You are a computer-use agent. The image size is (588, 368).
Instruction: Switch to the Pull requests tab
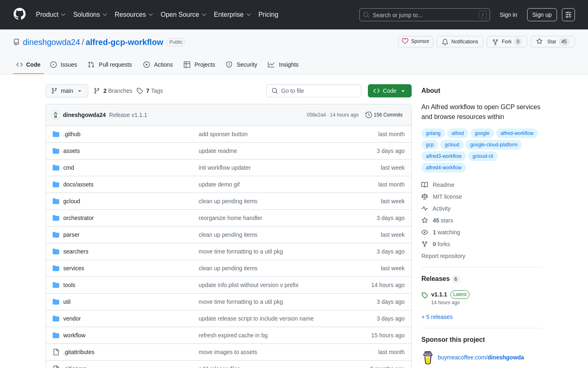[110, 65]
